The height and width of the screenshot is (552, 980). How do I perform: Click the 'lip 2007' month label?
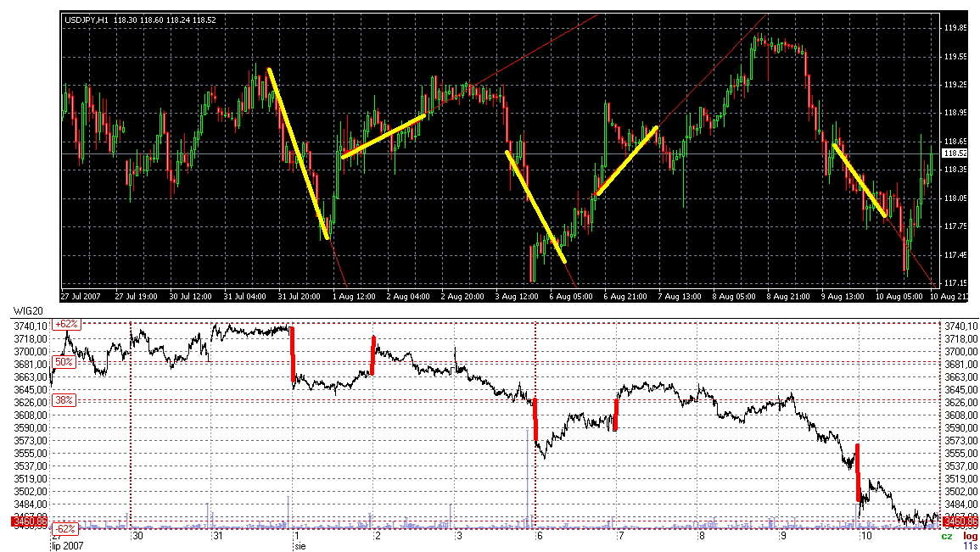pyautogui.click(x=67, y=547)
